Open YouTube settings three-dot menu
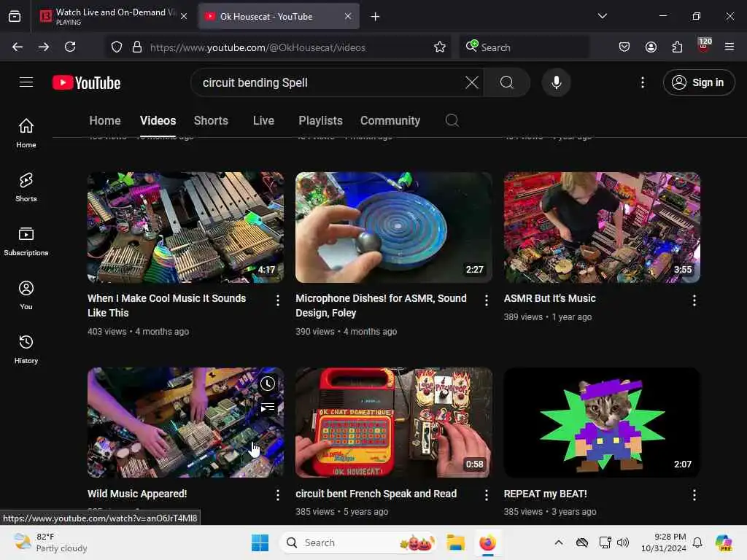Screen dimensions: 747x560 [642, 82]
